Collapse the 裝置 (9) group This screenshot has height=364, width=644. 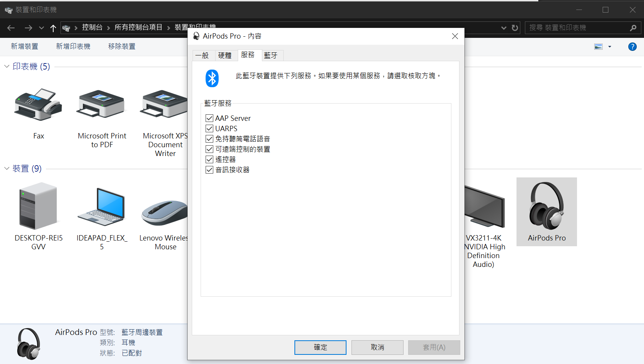(7, 169)
